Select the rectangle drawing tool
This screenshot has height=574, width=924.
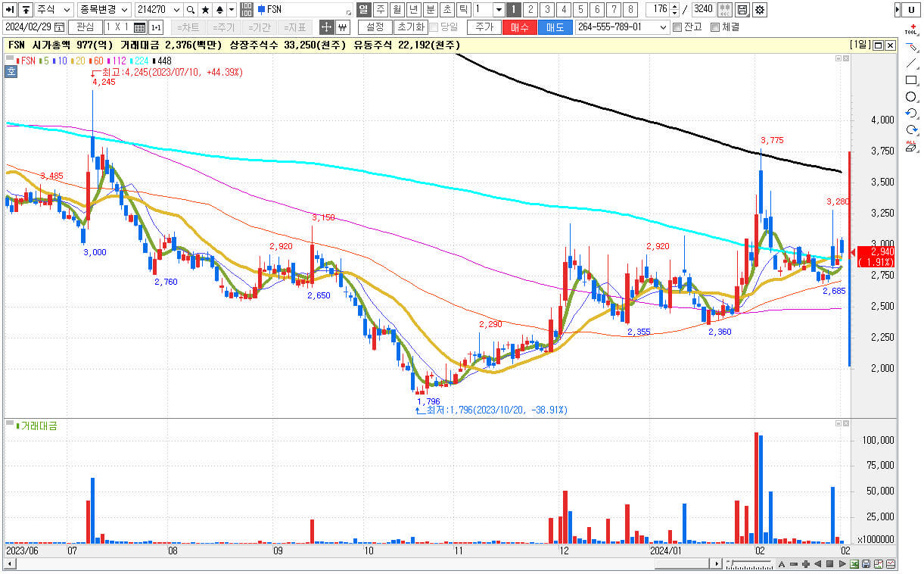point(910,80)
